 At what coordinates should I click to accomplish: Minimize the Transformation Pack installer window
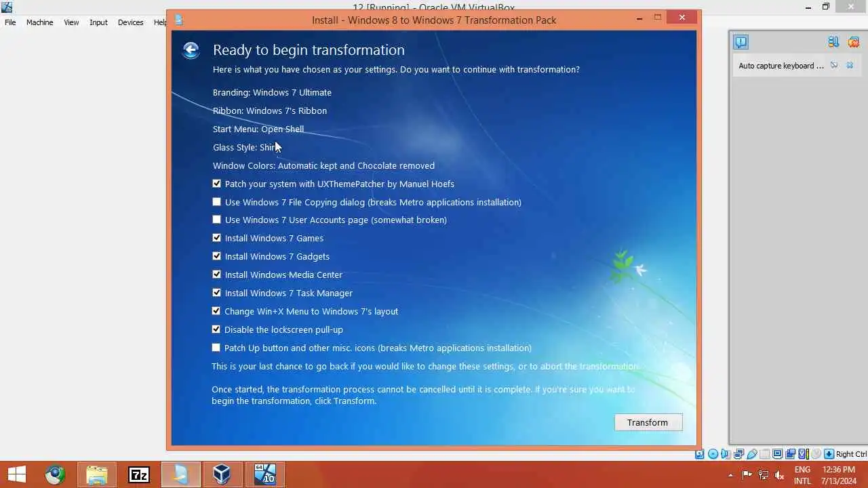point(639,19)
